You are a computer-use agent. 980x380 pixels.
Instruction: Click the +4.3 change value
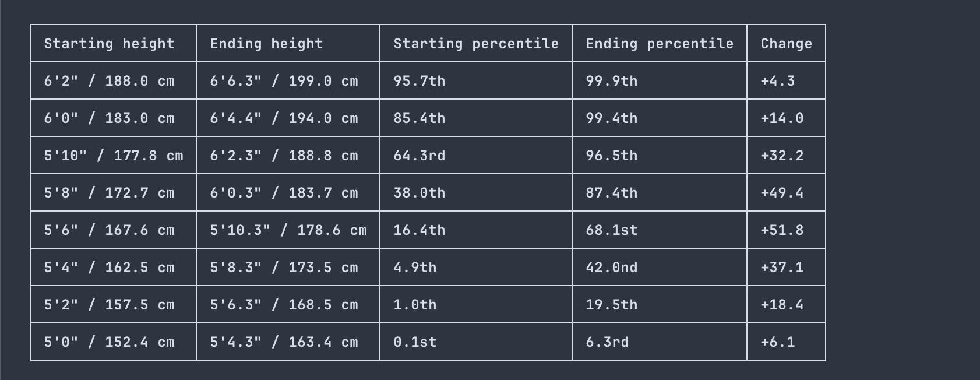[x=778, y=81]
